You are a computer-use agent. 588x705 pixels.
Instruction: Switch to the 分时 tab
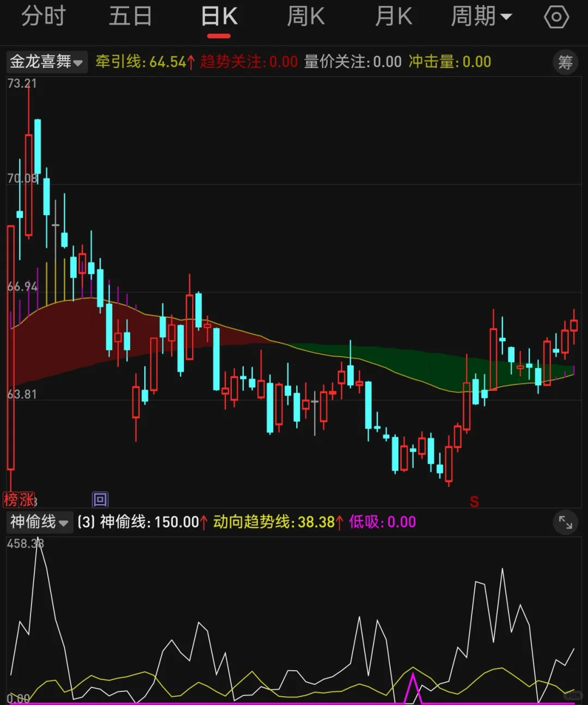tap(44, 16)
